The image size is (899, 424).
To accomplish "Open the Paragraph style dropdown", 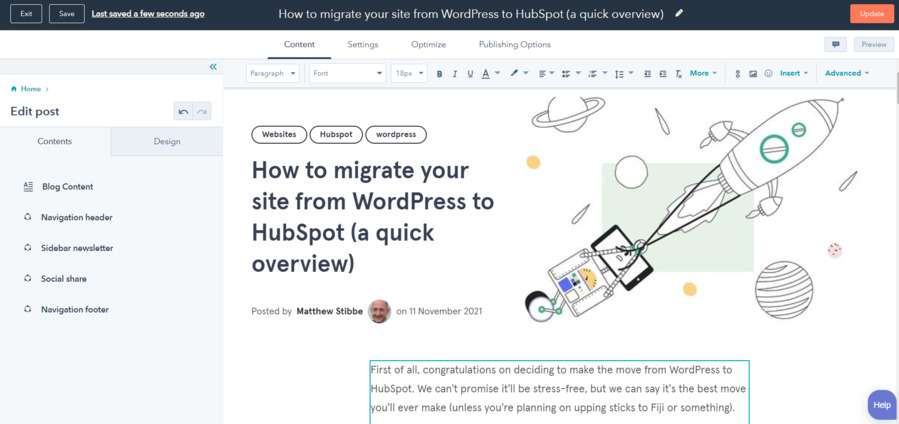I will [x=273, y=73].
